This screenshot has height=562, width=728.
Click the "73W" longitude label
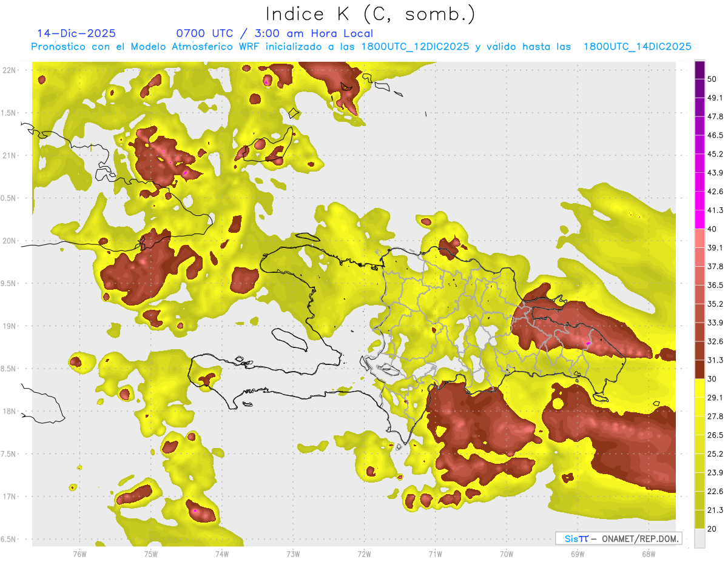(x=293, y=554)
